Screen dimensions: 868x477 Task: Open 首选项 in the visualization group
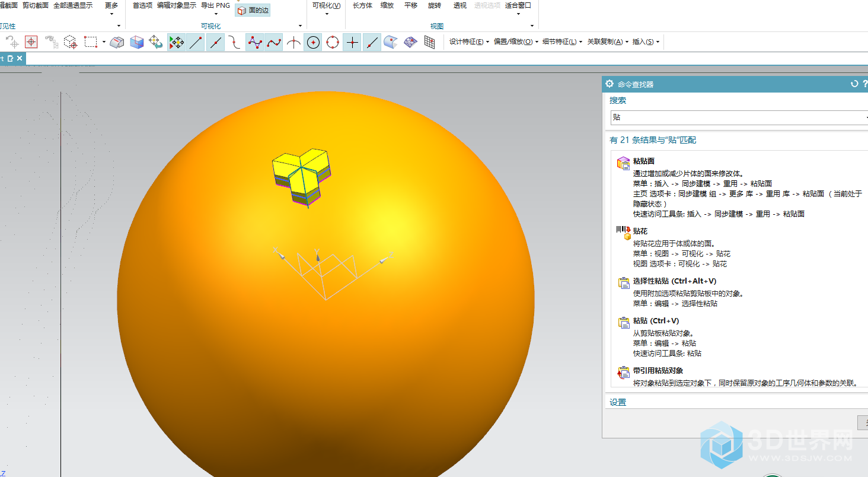pos(142,5)
